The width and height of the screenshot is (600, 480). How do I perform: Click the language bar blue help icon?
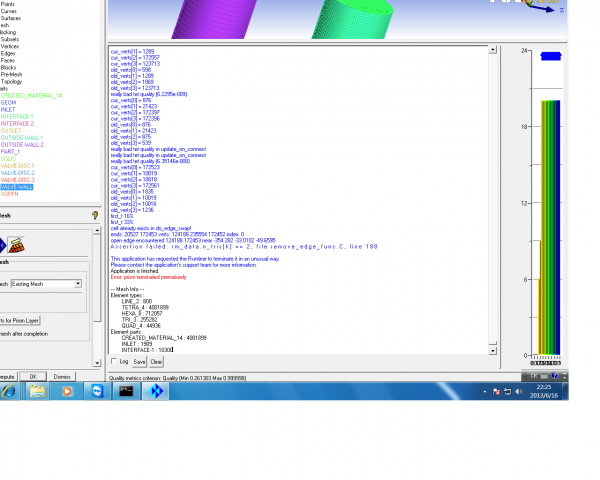click(555, 376)
